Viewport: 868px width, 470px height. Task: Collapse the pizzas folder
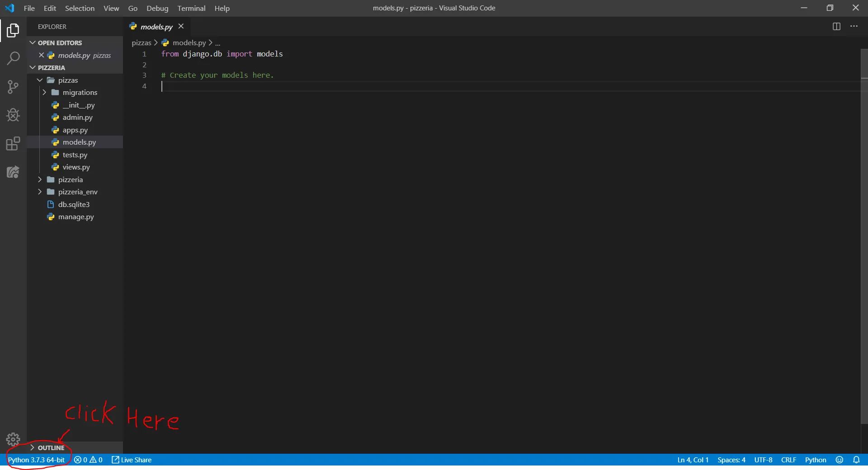tap(75, 80)
